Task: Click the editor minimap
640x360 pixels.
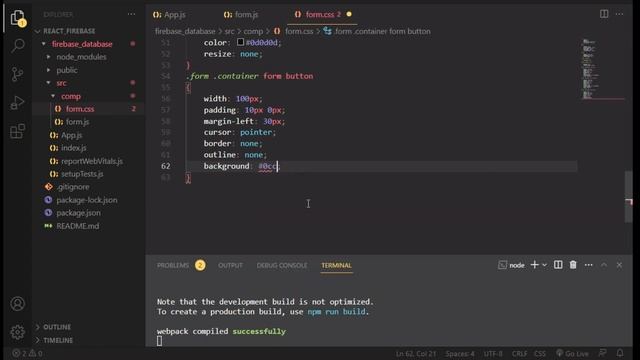Action: click(x=602, y=69)
